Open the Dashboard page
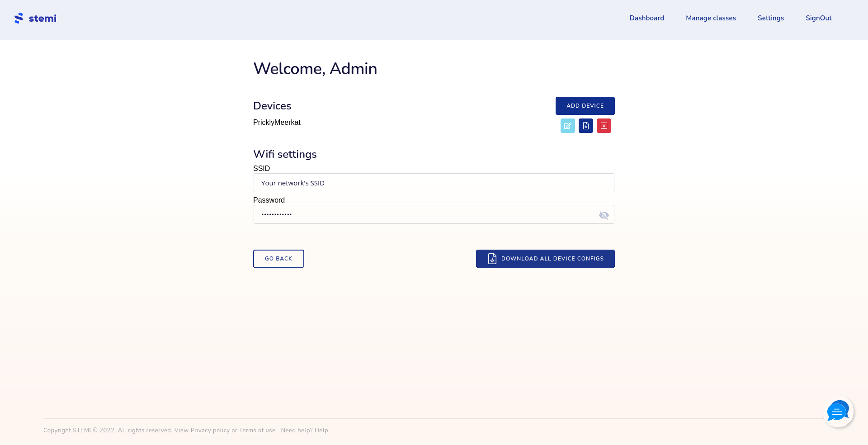This screenshot has width=868, height=445. point(646,18)
